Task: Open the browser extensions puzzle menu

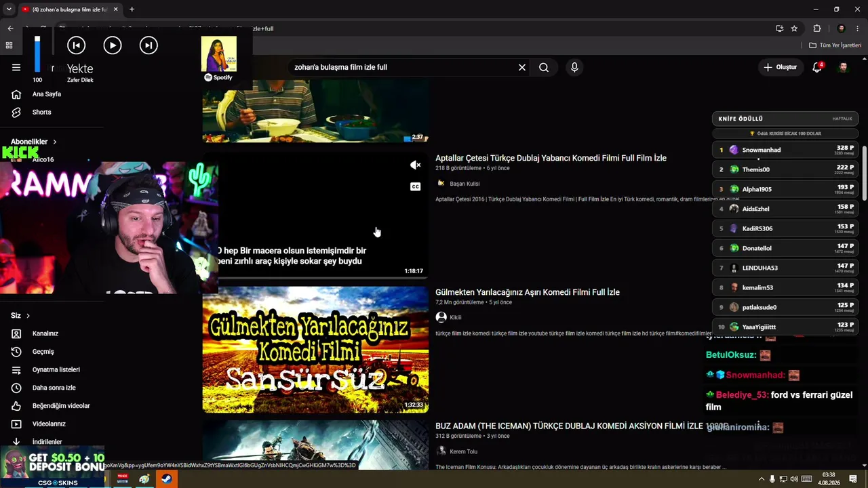Action: (817, 28)
